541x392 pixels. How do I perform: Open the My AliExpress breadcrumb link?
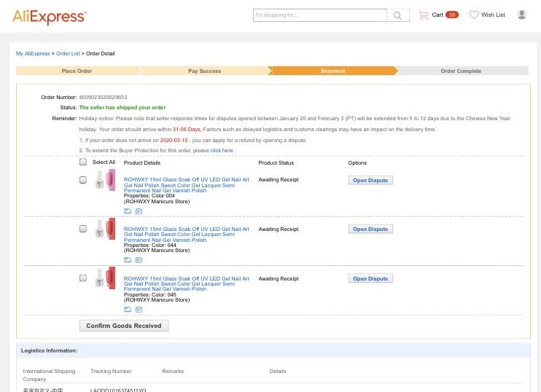pyautogui.click(x=33, y=53)
